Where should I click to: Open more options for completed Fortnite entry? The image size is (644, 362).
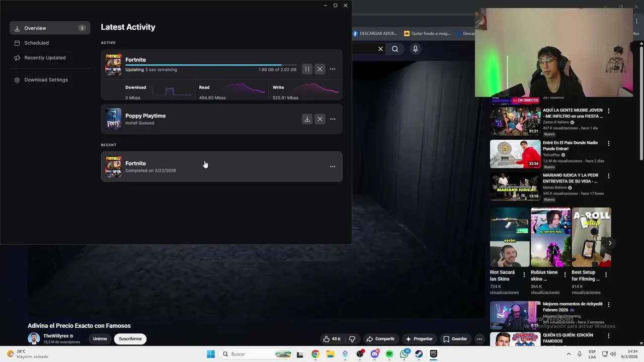click(x=333, y=166)
